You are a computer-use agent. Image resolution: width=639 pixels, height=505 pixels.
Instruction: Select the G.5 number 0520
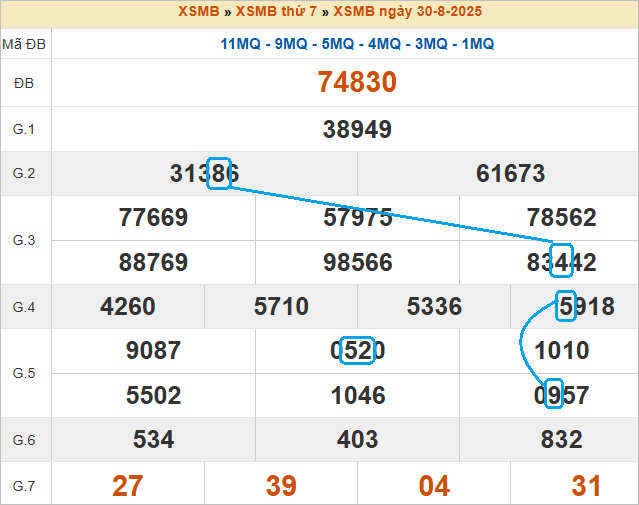[x=357, y=350]
